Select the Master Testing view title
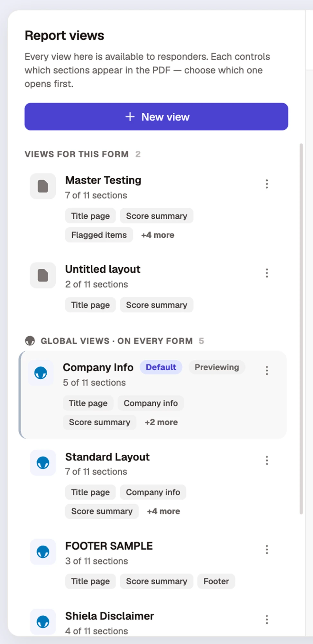This screenshot has width=313, height=644. tap(103, 180)
